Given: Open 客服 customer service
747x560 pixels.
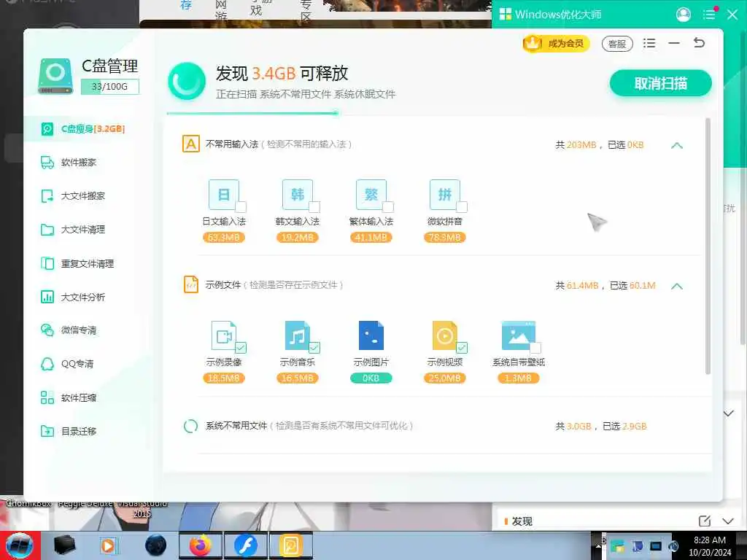Looking at the screenshot, I should point(617,44).
